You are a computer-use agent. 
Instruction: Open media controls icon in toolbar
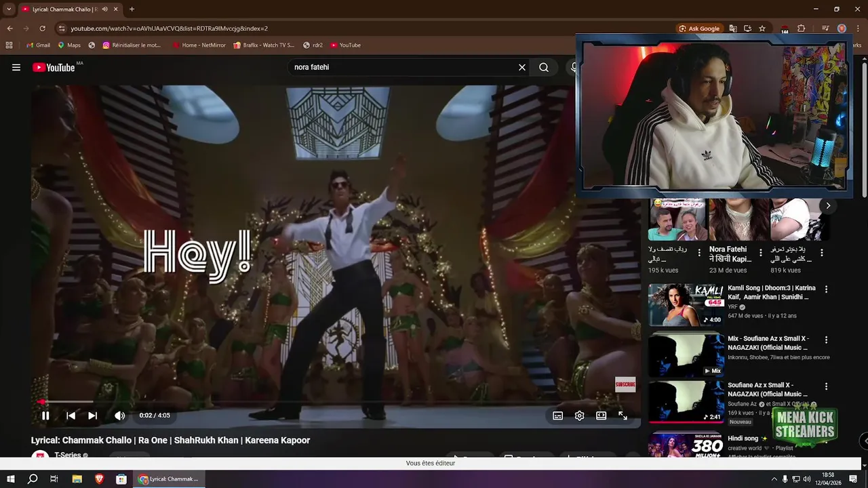[825, 28]
